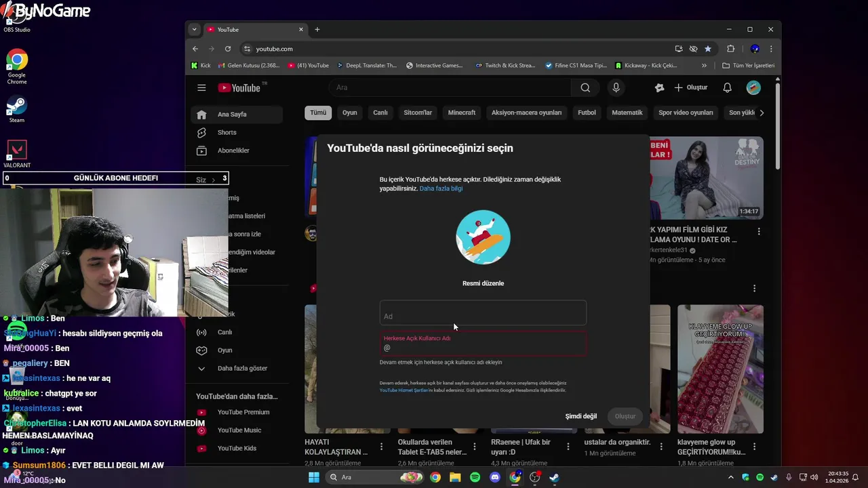Select the Tümü category chip
868x488 pixels.
click(318, 113)
